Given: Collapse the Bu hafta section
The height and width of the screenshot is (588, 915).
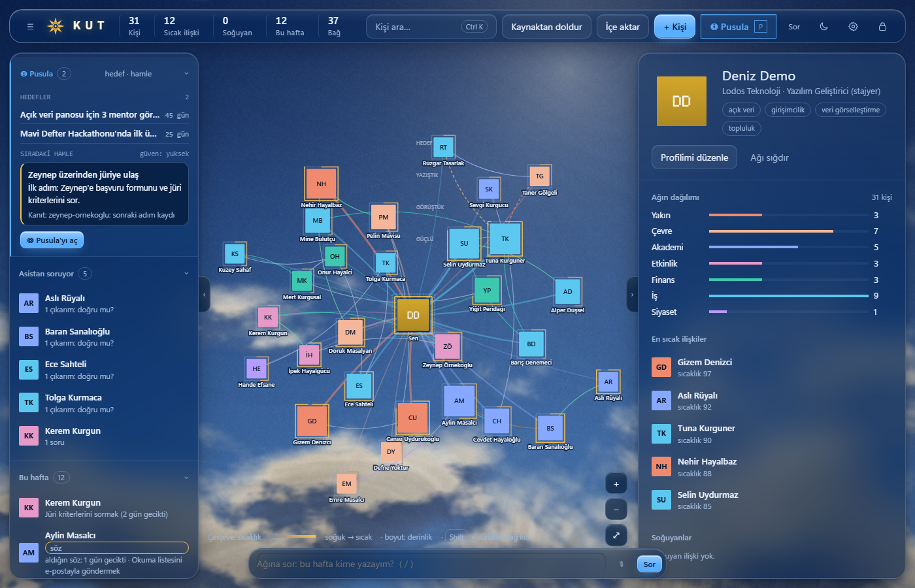Looking at the screenshot, I should click(186, 478).
